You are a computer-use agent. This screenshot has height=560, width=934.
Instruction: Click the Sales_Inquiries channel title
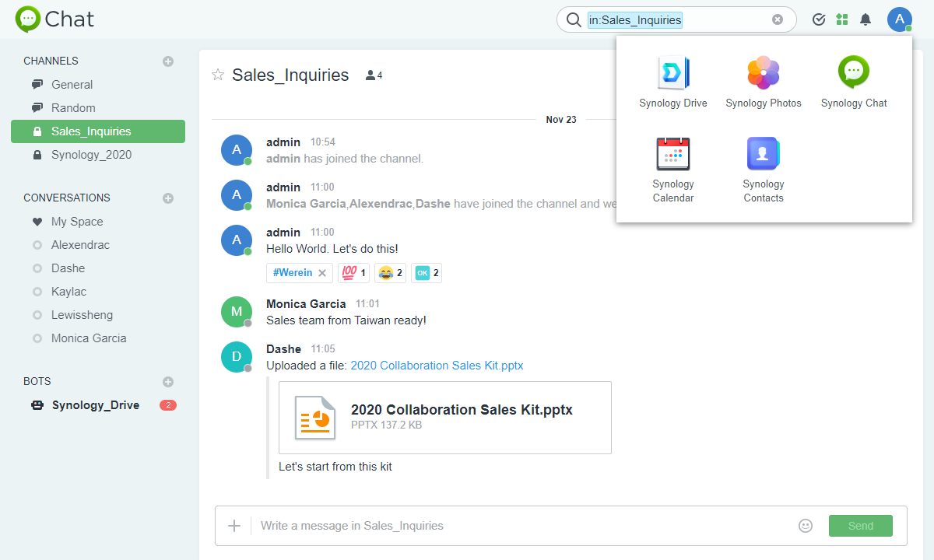click(290, 75)
